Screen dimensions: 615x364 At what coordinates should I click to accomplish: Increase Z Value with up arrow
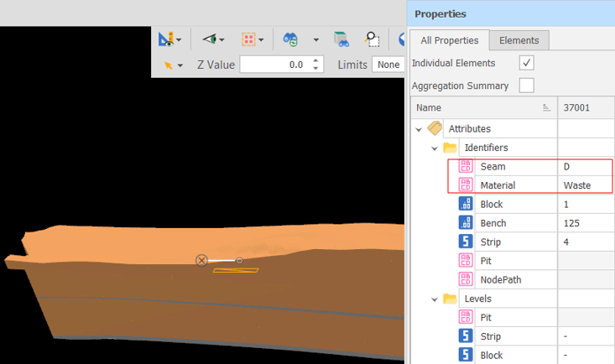coord(315,60)
